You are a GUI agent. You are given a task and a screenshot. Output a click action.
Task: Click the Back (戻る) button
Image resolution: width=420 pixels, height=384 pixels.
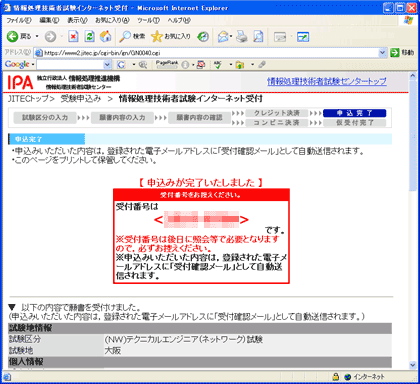[x=19, y=36]
